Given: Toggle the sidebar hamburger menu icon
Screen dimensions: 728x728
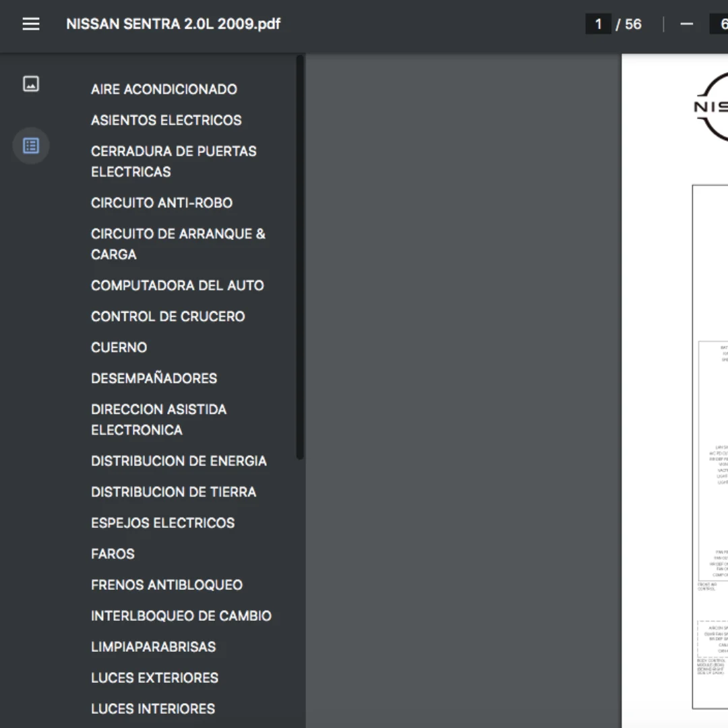Looking at the screenshot, I should [30, 24].
